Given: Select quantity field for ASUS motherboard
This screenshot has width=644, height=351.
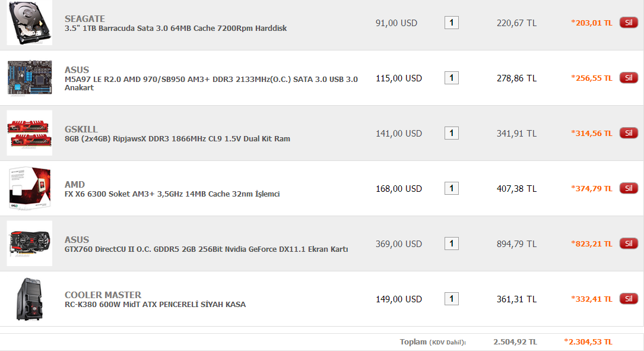Looking at the screenshot, I should 451,78.
